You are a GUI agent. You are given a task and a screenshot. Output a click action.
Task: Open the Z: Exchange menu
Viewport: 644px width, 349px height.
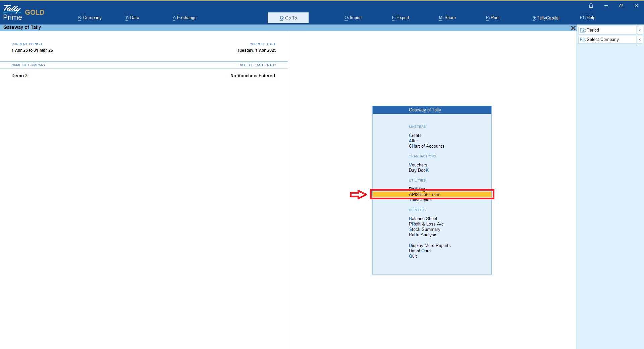[184, 18]
